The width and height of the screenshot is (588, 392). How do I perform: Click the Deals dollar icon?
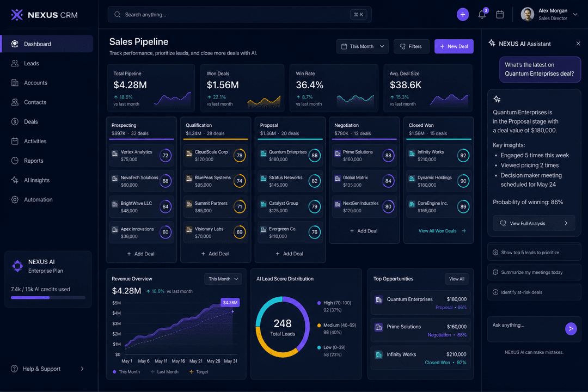pyautogui.click(x=15, y=121)
